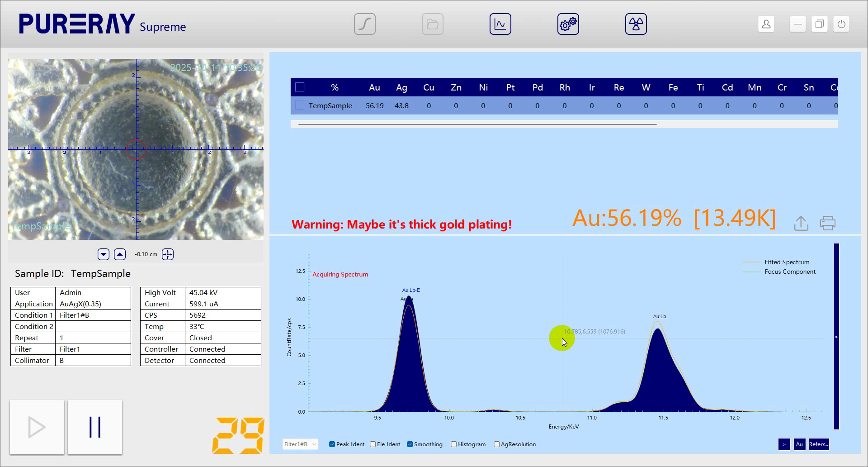Screen dimensions: 868x467
Task: Open the gears settings icon
Action: coord(568,24)
